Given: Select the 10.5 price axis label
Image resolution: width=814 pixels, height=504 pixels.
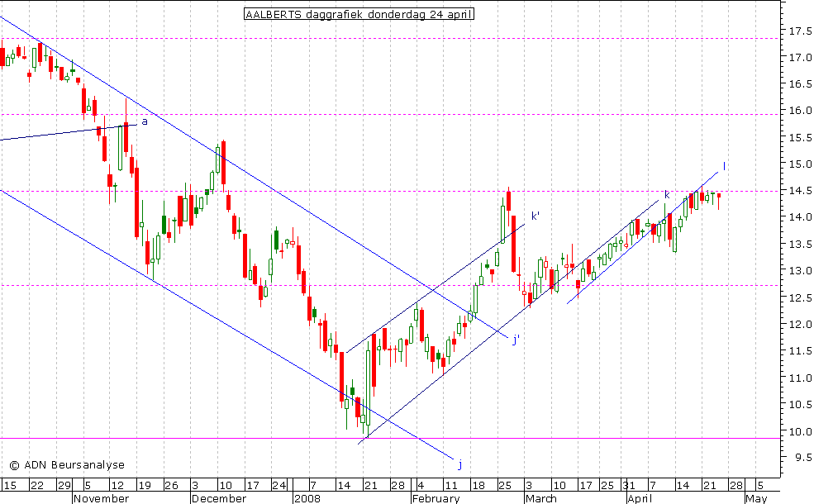Looking at the screenshot, I should (800, 404).
